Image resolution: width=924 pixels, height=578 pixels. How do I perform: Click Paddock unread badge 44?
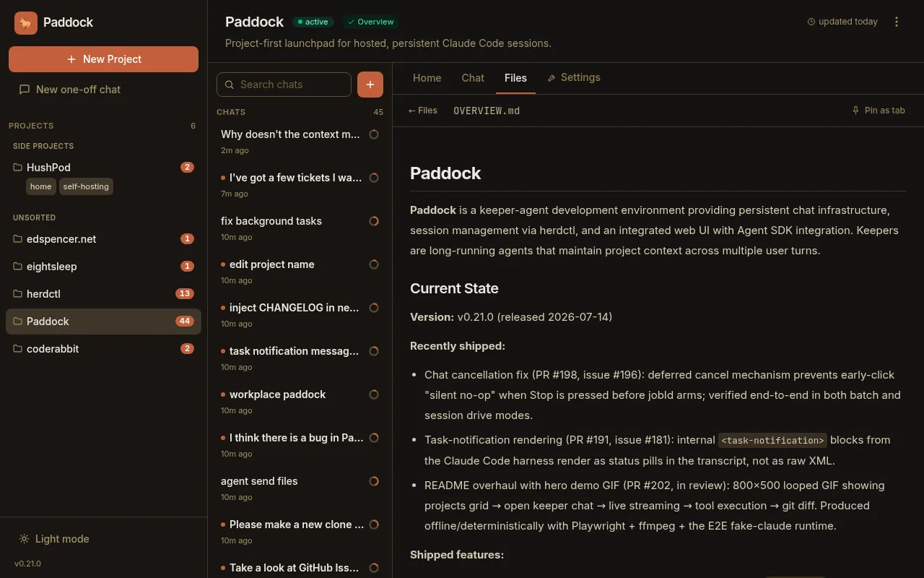[x=185, y=322]
